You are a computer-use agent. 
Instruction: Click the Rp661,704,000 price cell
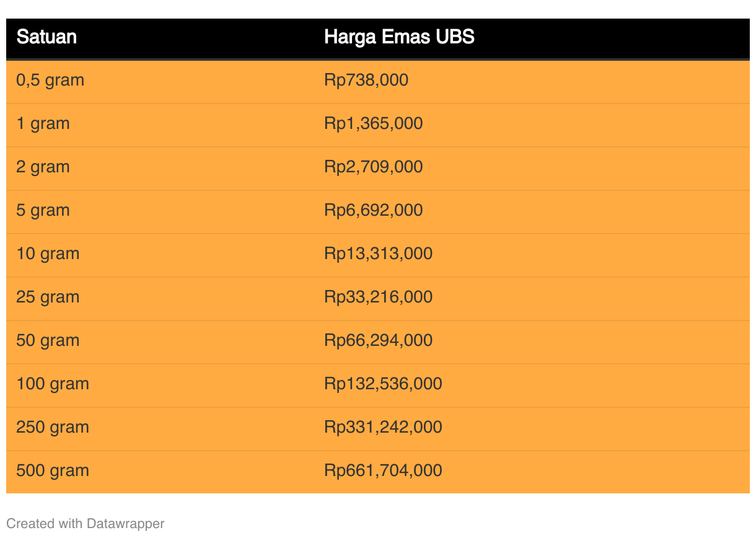pyautogui.click(x=383, y=471)
